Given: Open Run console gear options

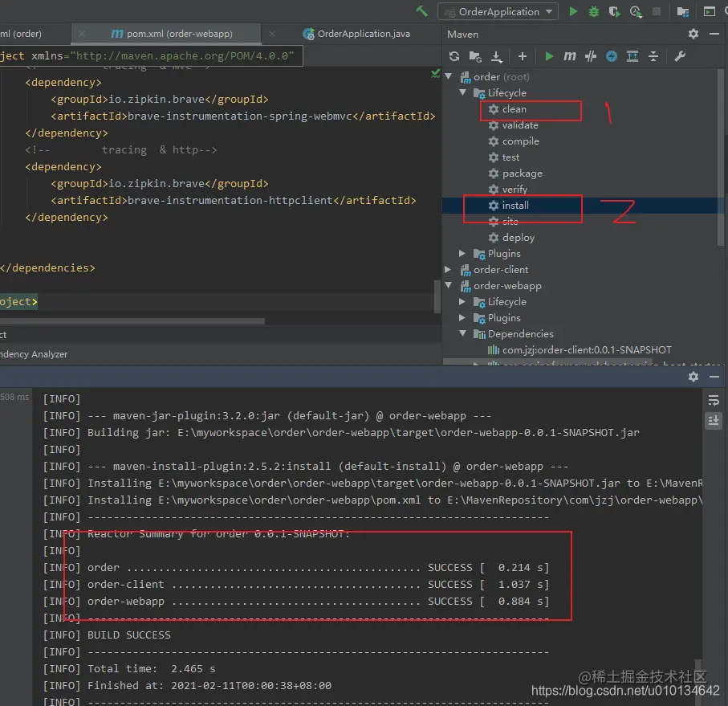Looking at the screenshot, I should (693, 376).
